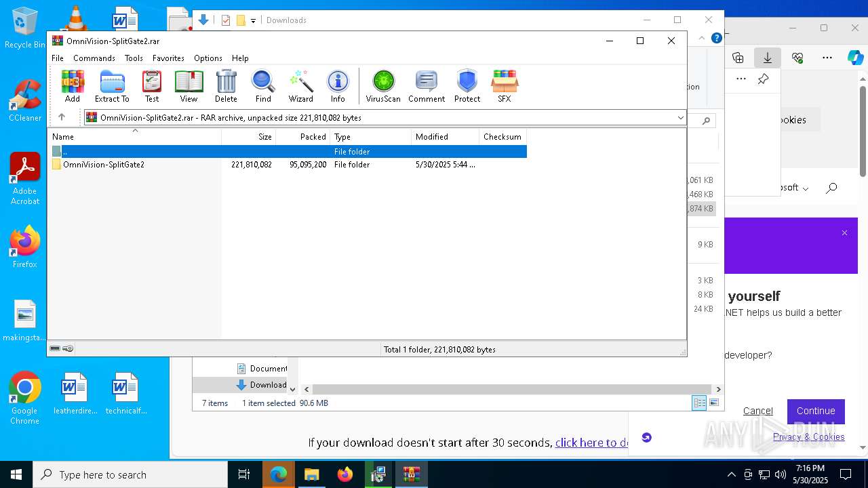Expand the archive path dropdown

click(680, 118)
